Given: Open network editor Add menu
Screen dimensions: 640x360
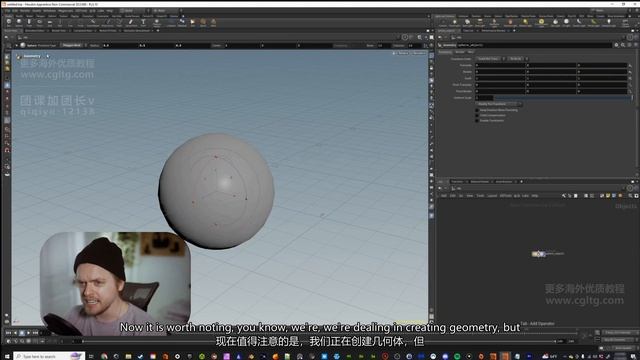Looking at the screenshot, I should tap(444, 196).
